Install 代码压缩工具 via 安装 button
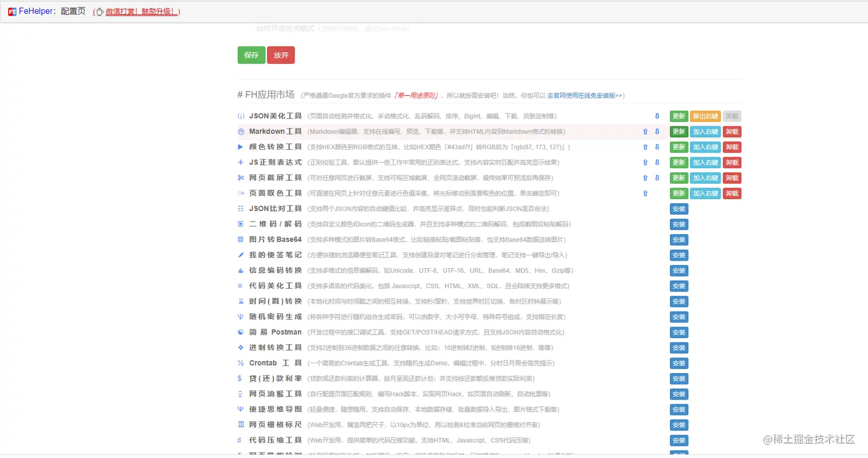Viewport: 868px width, 458px height. tap(679, 441)
